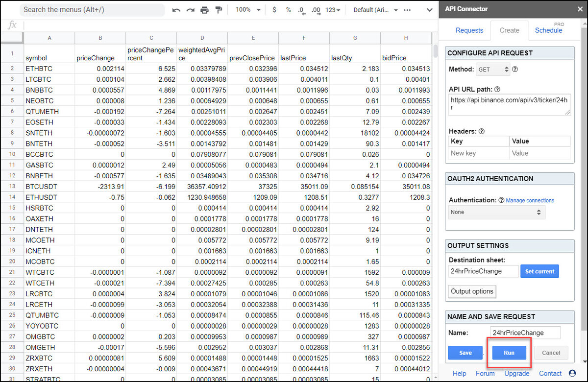Screen dimensions: 588x382
Task: Select cell containing ETHBTC
Action: point(49,69)
